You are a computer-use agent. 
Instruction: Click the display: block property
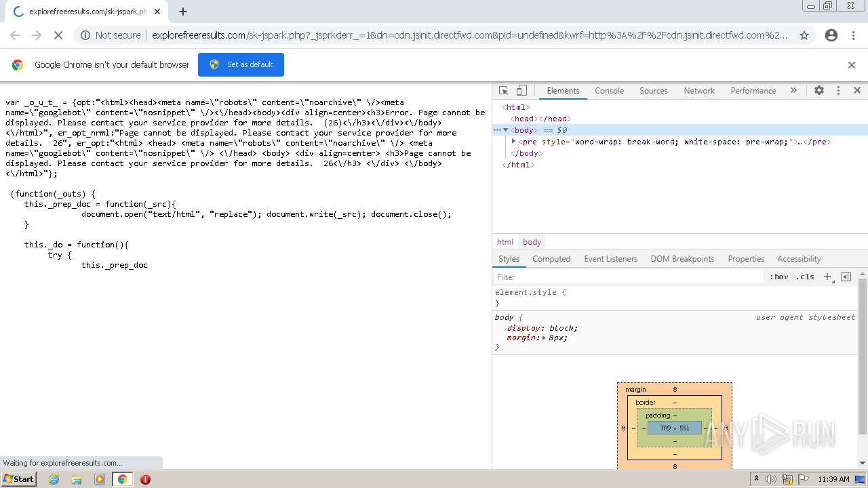click(542, 328)
